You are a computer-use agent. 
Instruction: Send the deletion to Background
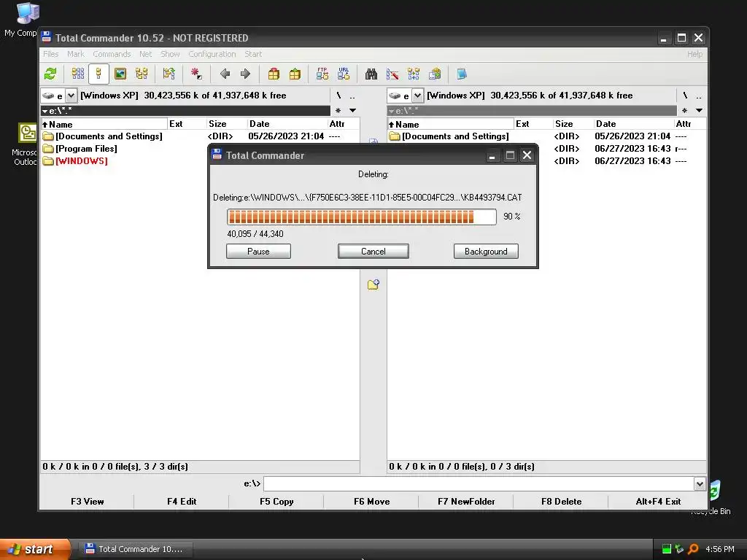coord(486,252)
